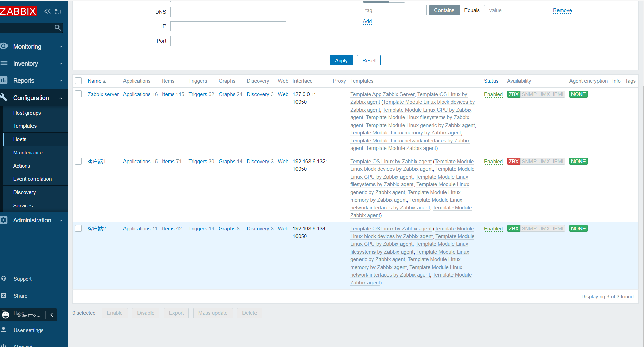Click the Export button

(176, 313)
